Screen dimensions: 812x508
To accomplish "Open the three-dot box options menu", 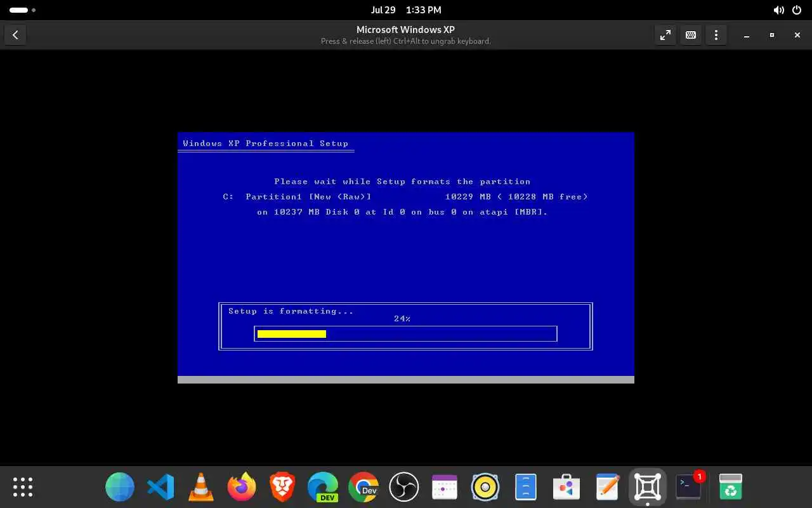I will point(716,36).
